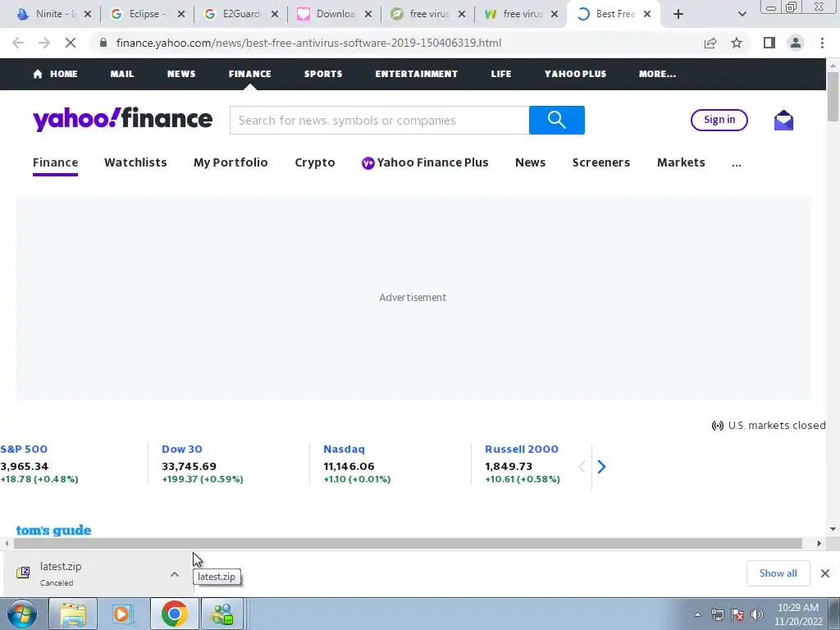Open a new browser tab
The height and width of the screenshot is (630, 840).
pos(678,14)
